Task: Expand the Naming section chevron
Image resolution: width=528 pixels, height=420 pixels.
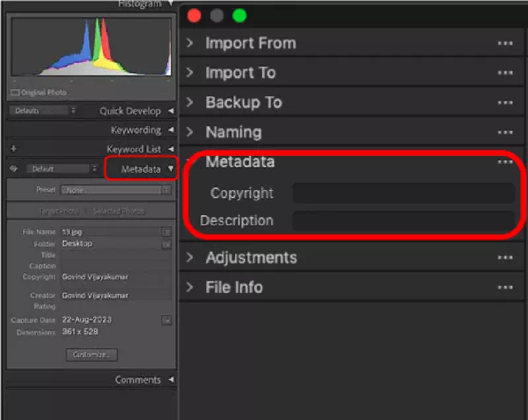Action: tap(190, 132)
